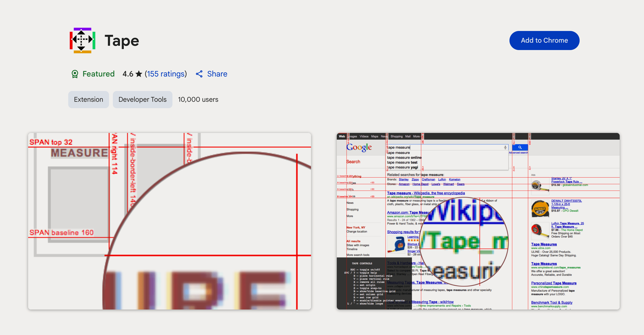Click the microphone icon in search box
This screenshot has height=335, width=644.
[505, 147]
